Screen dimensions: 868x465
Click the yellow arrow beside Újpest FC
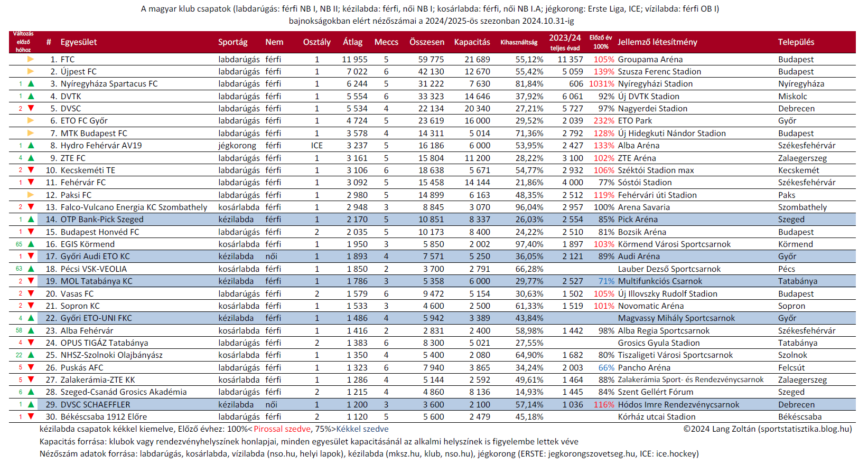tap(31, 71)
